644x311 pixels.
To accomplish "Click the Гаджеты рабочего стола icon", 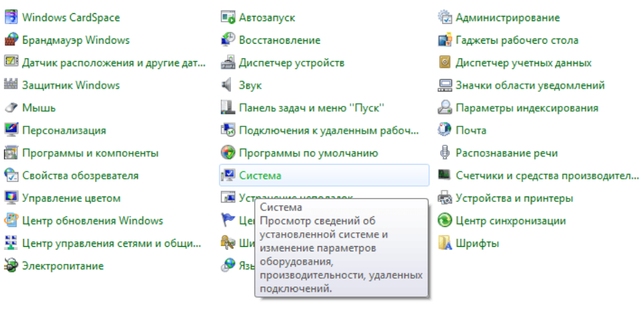I will [445, 40].
